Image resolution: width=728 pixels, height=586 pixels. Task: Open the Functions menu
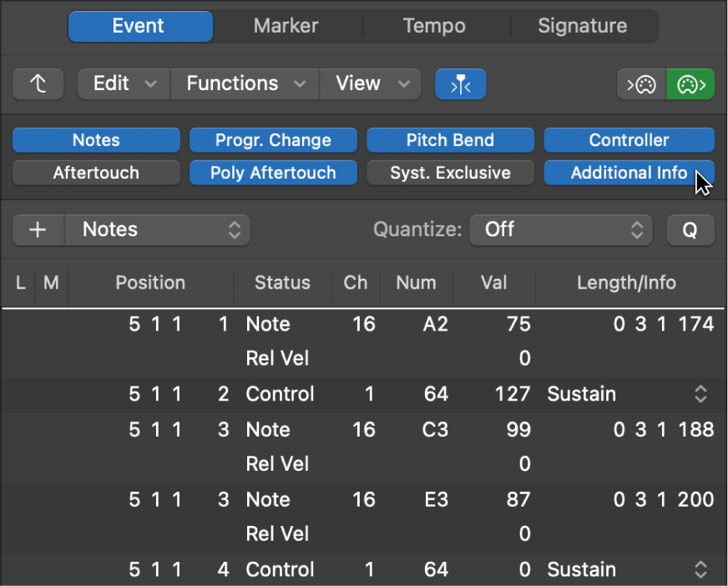click(x=244, y=83)
